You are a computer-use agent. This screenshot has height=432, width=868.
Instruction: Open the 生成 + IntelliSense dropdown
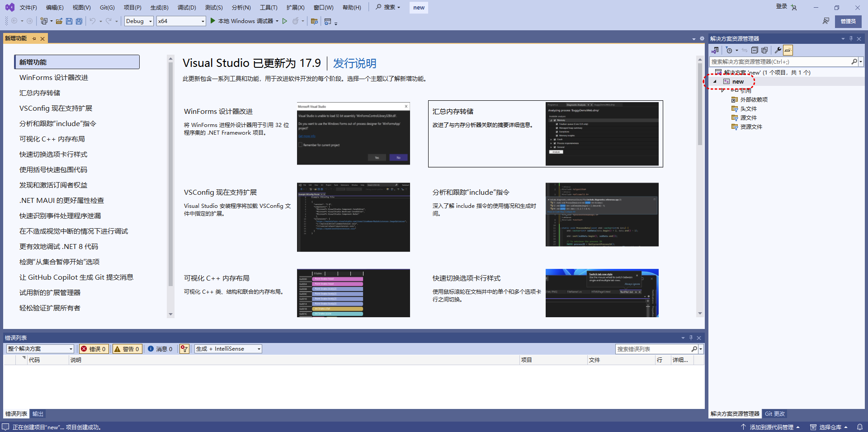click(228, 349)
